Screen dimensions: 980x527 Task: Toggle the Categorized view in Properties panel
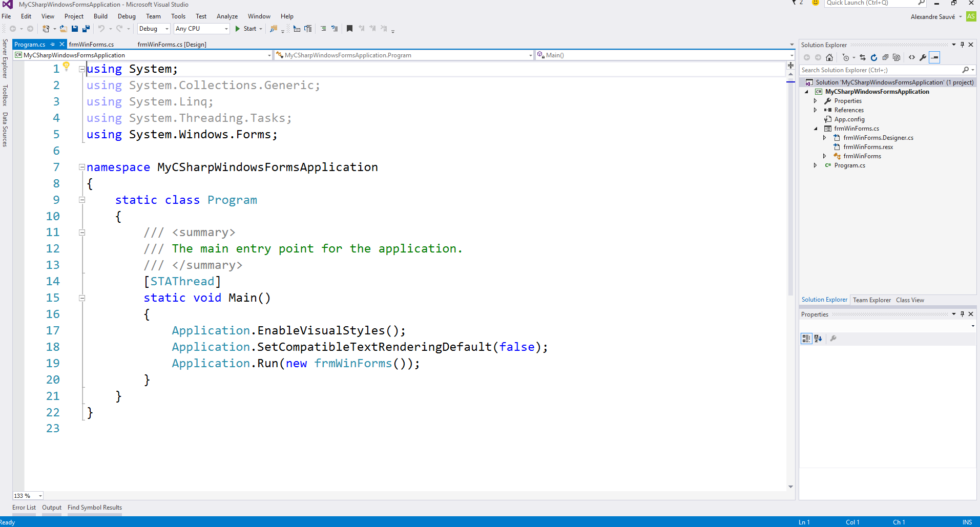806,339
